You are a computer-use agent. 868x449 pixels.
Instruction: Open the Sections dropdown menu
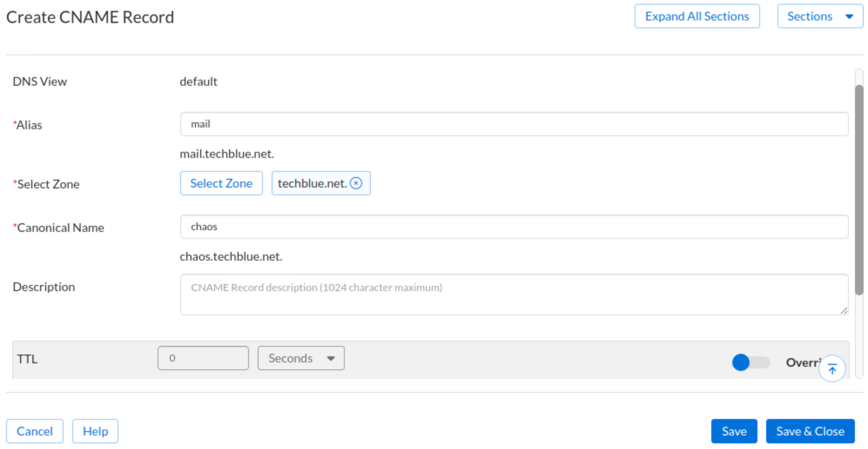click(x=820, y=17)
